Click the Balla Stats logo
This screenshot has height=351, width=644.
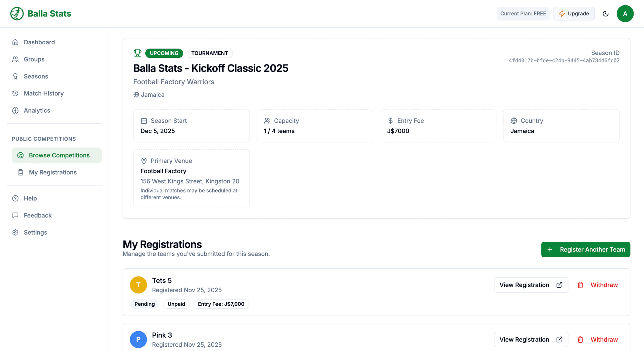[x=40, y=13]
